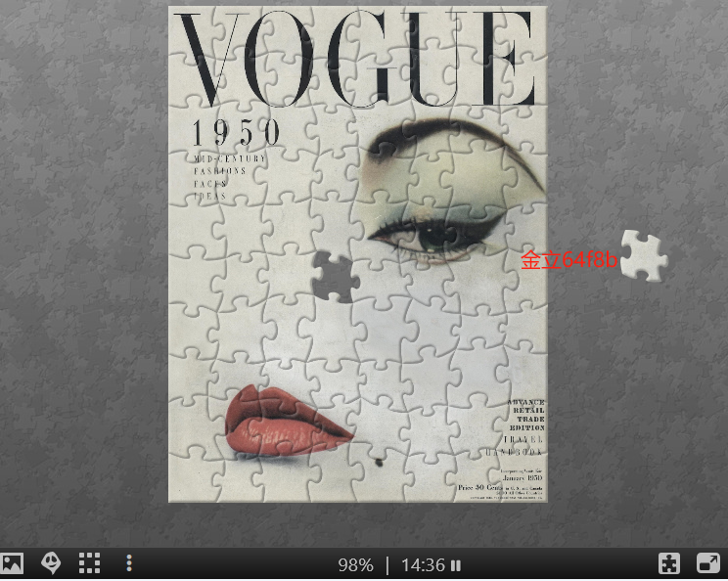Viewport: 728px width, 581px height.
Task: Show the puzzle image preview
Action: [x=12, y=563]
